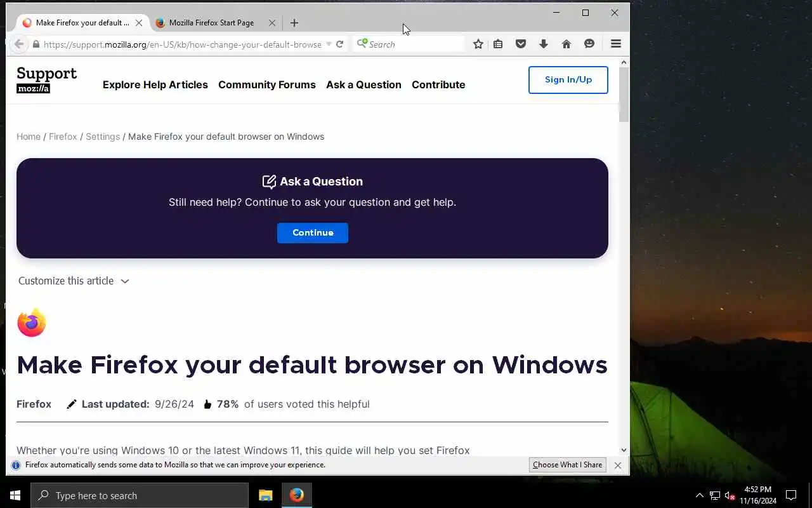
Task: Click the Mozilla Support logo
Action: pos(46,80)
